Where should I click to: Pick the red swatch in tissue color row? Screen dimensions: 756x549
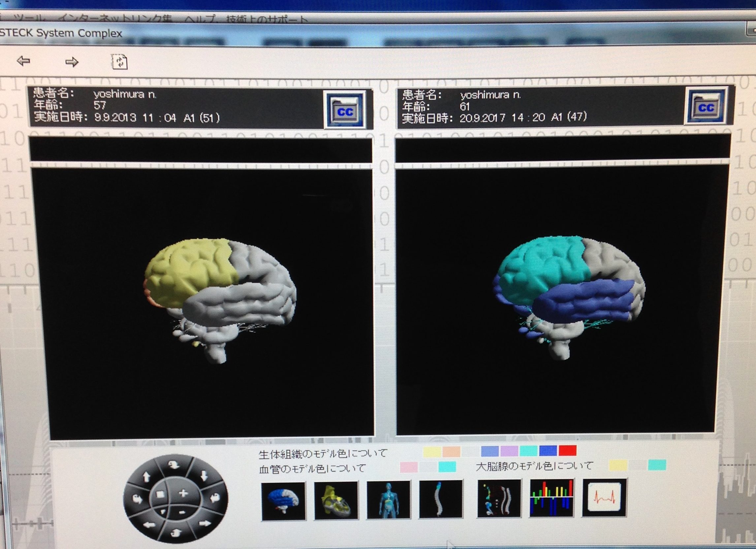(x=568, y=450)
